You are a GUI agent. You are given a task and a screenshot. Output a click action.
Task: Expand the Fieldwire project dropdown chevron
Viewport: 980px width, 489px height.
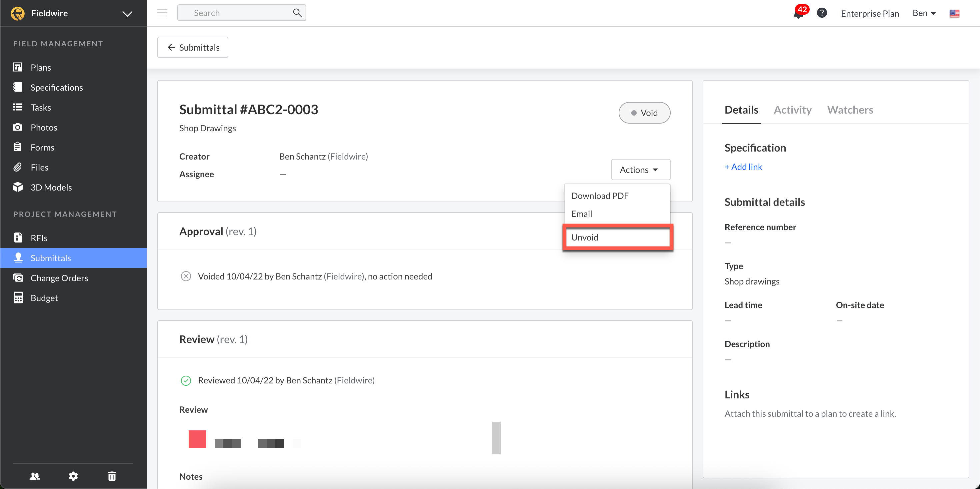coord(127,14)
